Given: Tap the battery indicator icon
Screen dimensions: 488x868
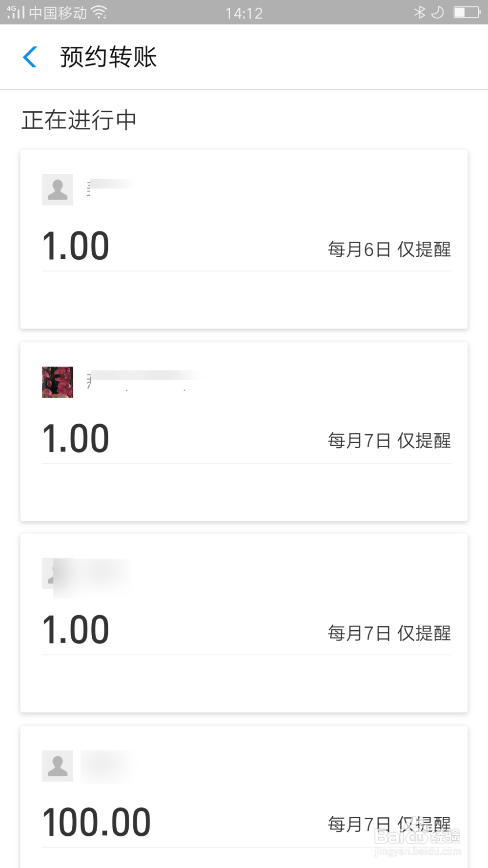Looking at the screenshot, I should (467, 12).
